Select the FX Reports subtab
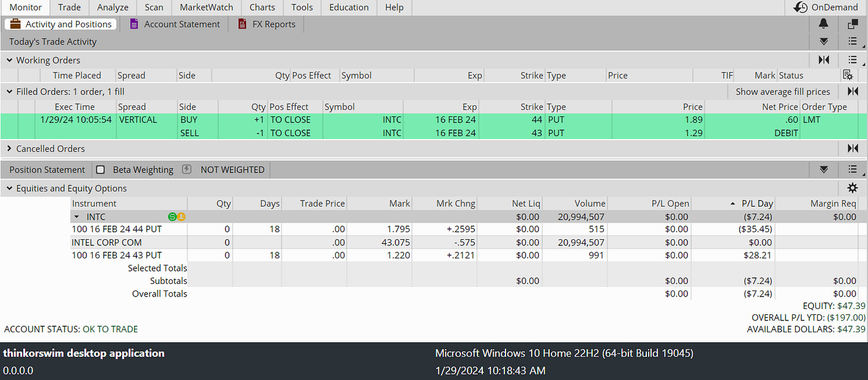Image resolution: width=868 pixels, height=380 pixels. coord(274,24)
